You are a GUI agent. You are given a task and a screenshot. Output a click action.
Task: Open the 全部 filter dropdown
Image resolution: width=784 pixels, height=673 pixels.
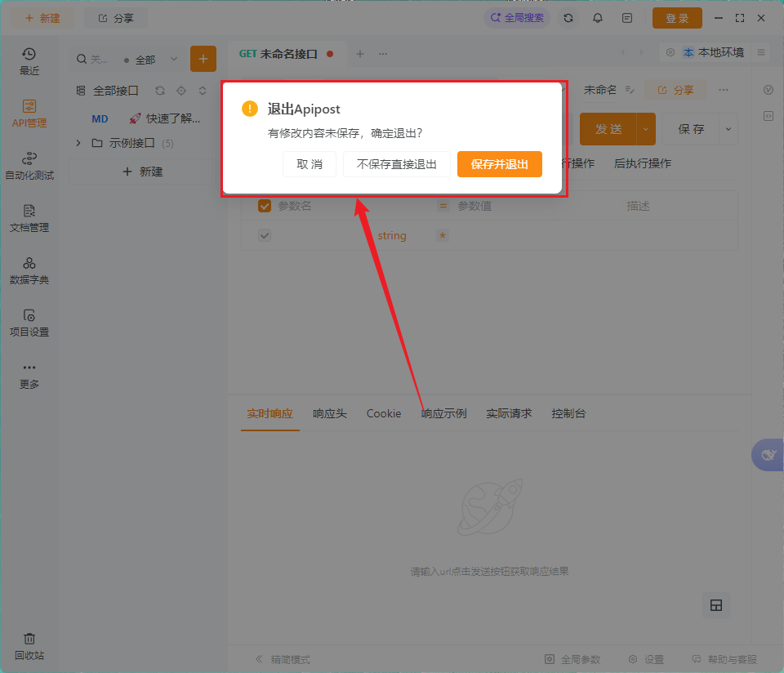point(151,60)
